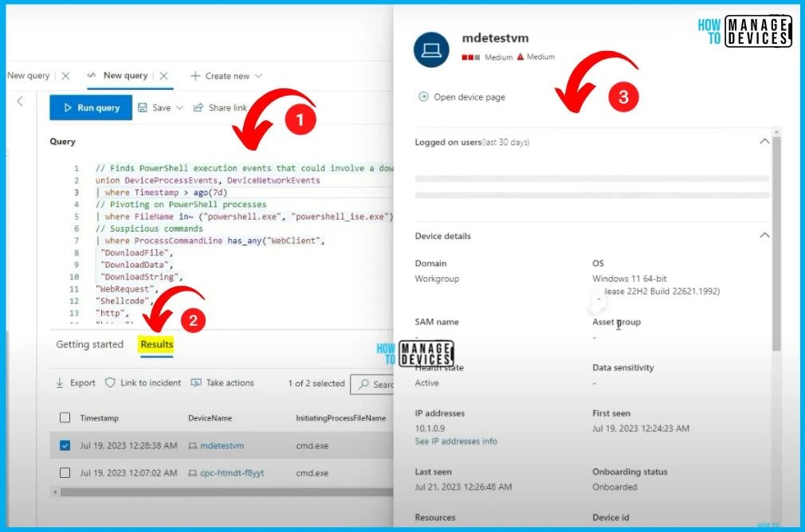Check the cpc-htmdt-f8yyt result row
805x532 pixels.
click(65, 472)
